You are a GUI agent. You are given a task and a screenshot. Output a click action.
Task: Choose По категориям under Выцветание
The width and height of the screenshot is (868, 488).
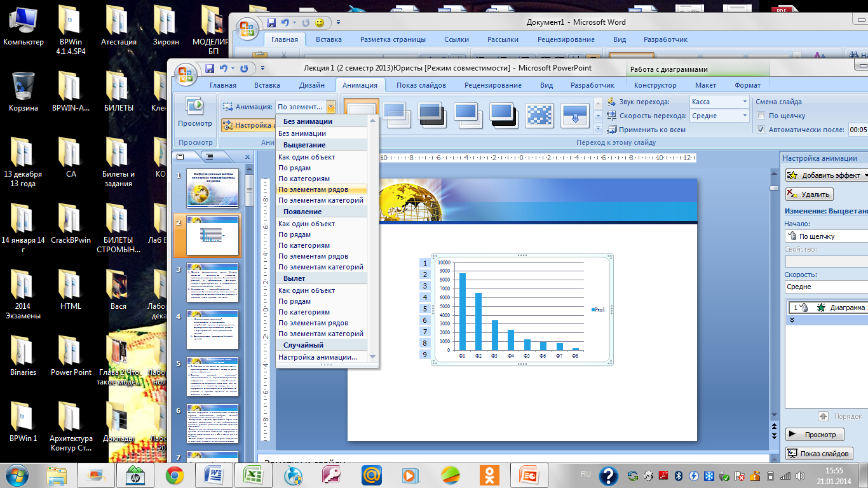point(322,179)
